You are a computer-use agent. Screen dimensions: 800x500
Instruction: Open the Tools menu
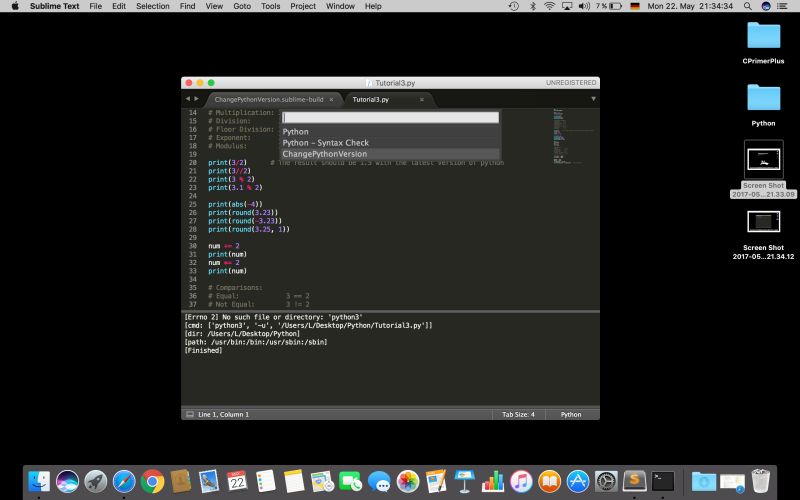[270, 6]
